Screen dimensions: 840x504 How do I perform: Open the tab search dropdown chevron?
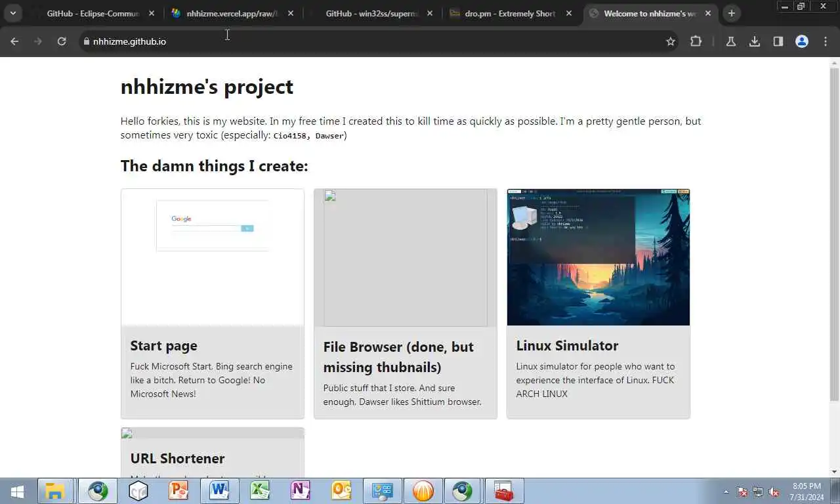[x=12, y=13]
